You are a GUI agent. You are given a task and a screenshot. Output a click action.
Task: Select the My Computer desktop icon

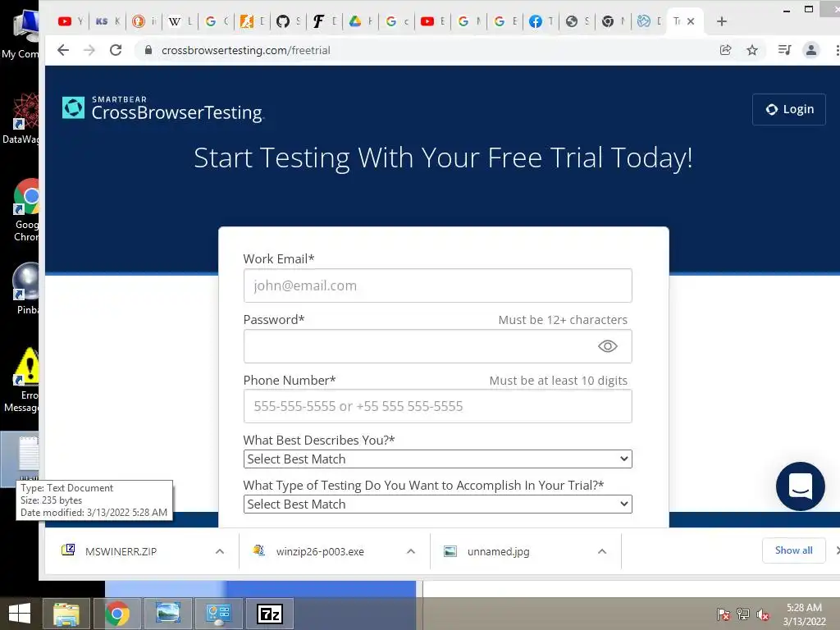coord(21,33)
